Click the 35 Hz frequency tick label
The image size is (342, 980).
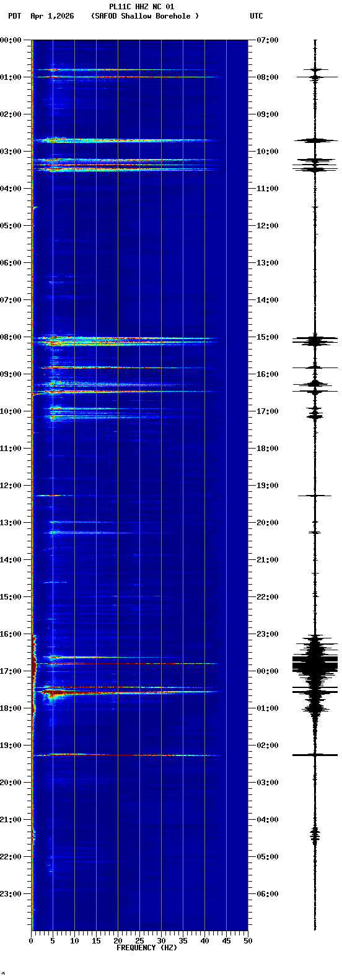183,941
